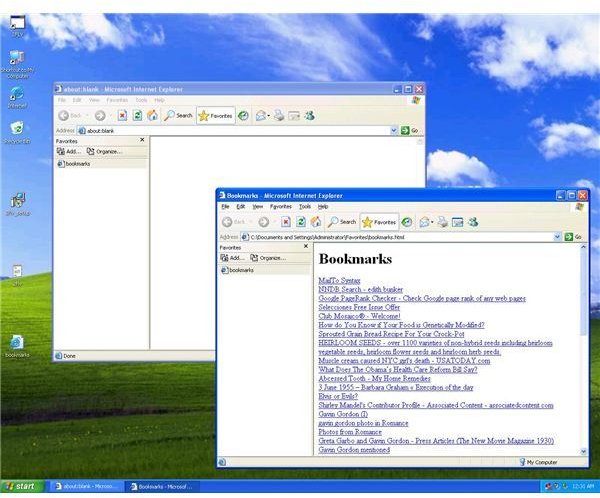Open Google PageRank Checker link
Screen dimensions: 600x498
(x=422, y=298)
